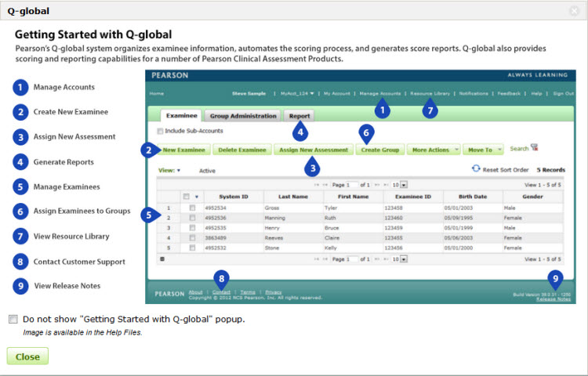Open the Manage Accounts link

pos(380,94)
